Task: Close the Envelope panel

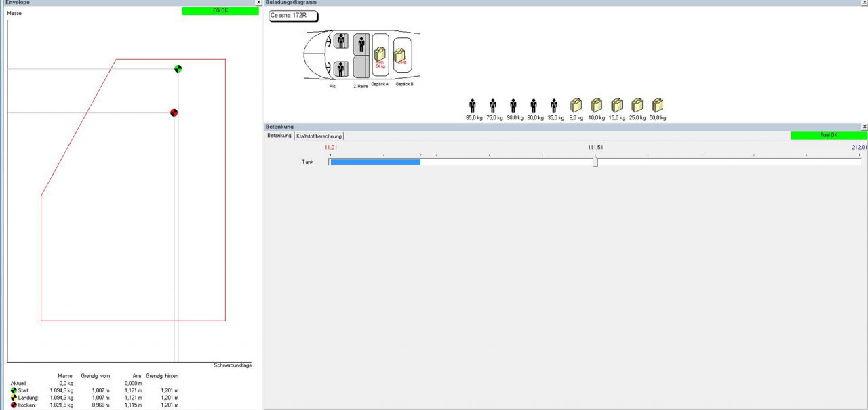Action: coord(258,3)
